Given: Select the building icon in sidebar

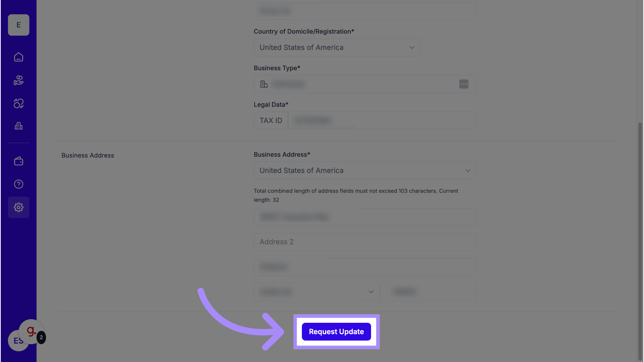Looking at the screenshot, I should tap(18, 126).
